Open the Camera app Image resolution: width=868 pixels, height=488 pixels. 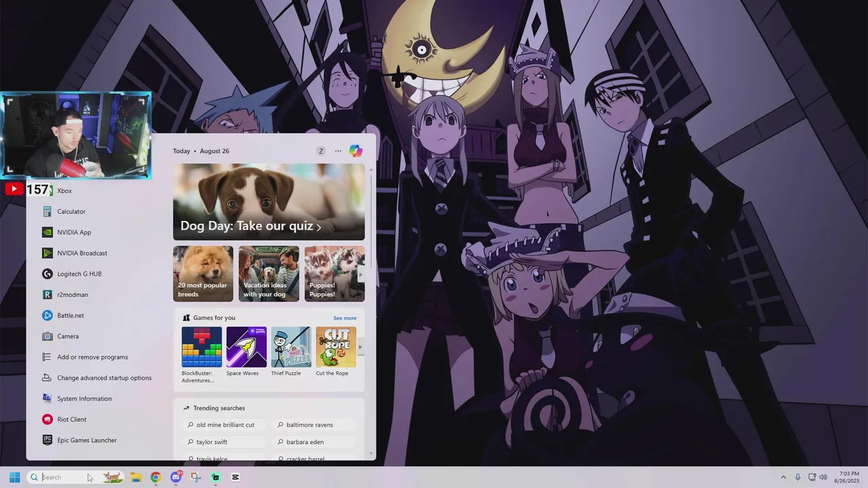pos(68,336)
